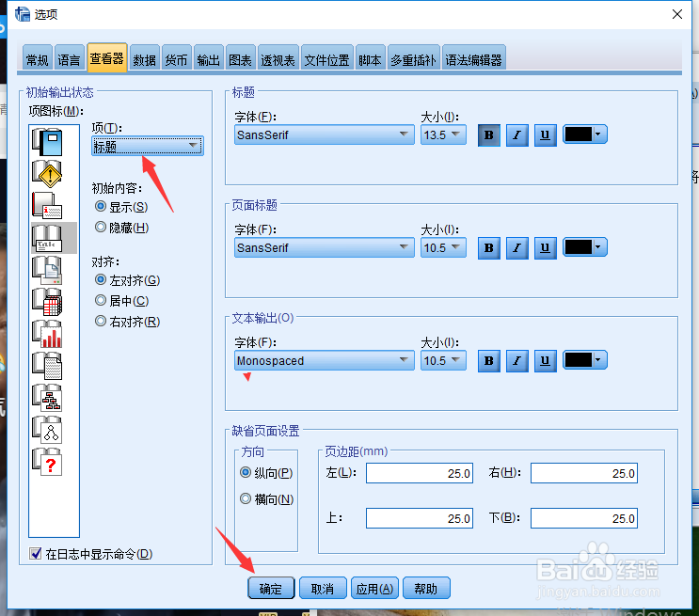Viewport: 699px width, 616px height.
Task: Switch to the 图表 tab
Action: click(x=240, y=59)
